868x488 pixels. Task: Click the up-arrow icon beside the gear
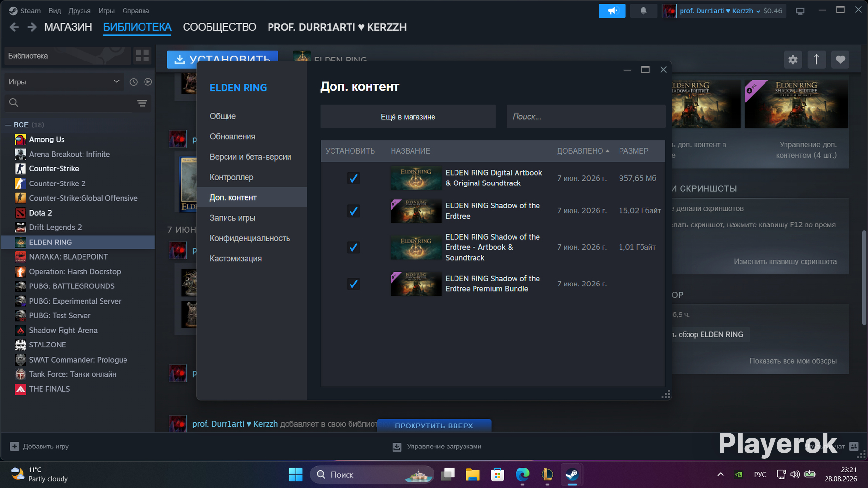pyautogui.click(x=816, y=60)
